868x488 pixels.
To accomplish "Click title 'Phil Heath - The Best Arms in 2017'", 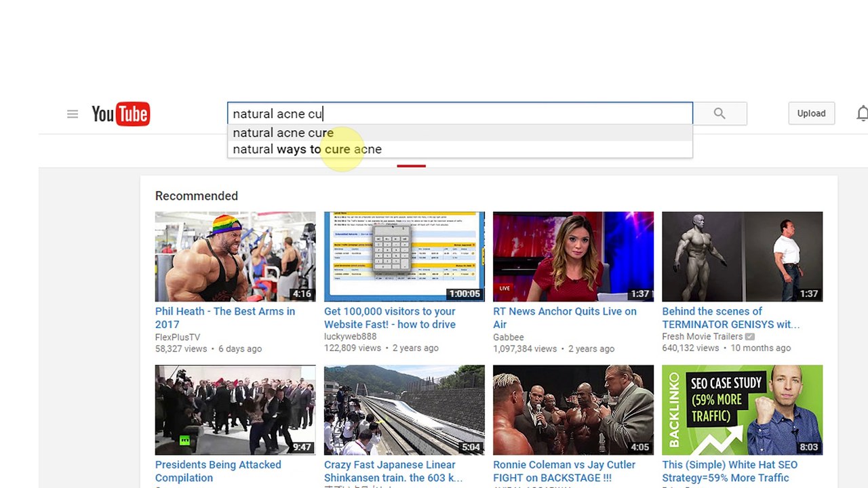I will tap(225, 318).
